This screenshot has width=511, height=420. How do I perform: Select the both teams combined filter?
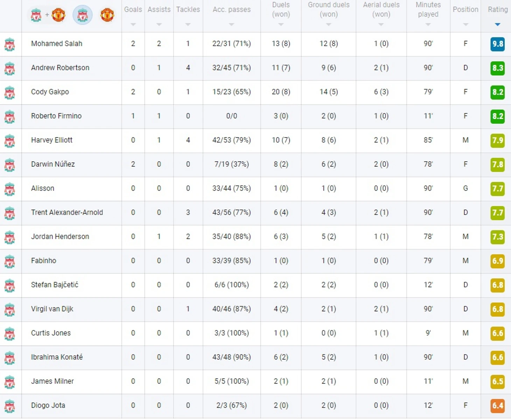click(x=47, y=15)
